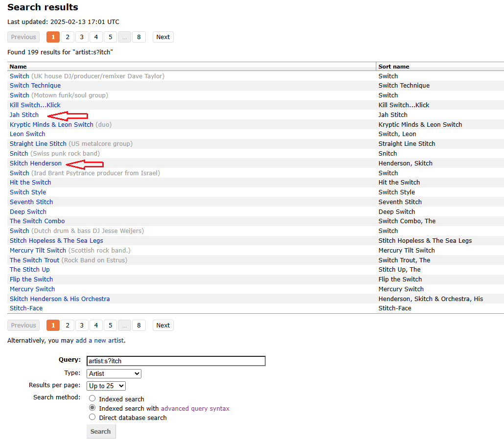
Task: Open the Type dropdown showing Artist
Action: pos(114,373)
